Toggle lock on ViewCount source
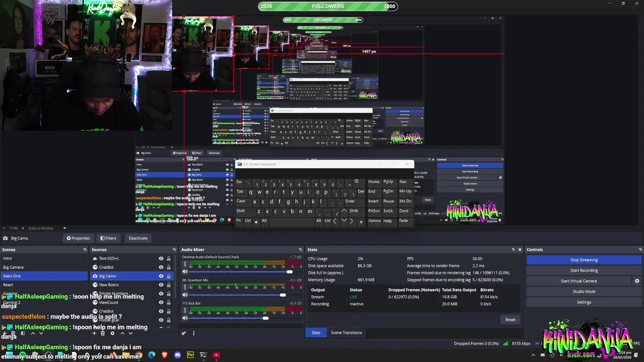644x362 pixels. (169, 302)
